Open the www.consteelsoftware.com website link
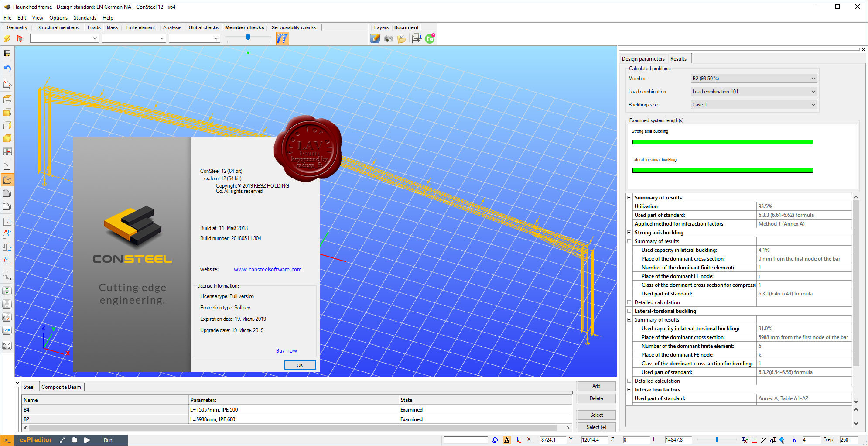Screen dimensions: 868x446 (x=267, y=270)
